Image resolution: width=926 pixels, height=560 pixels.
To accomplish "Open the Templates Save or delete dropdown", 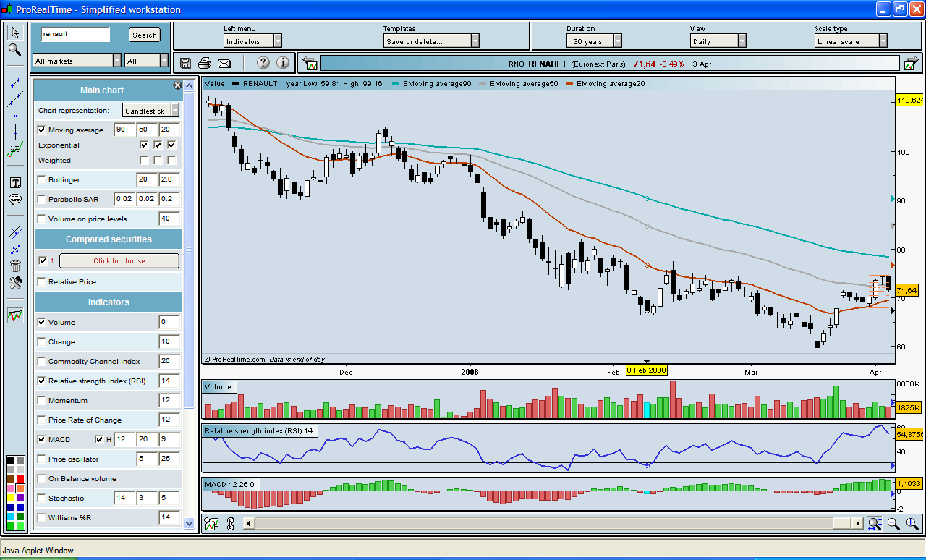I will pyautogui.click(x=431, y=41).
